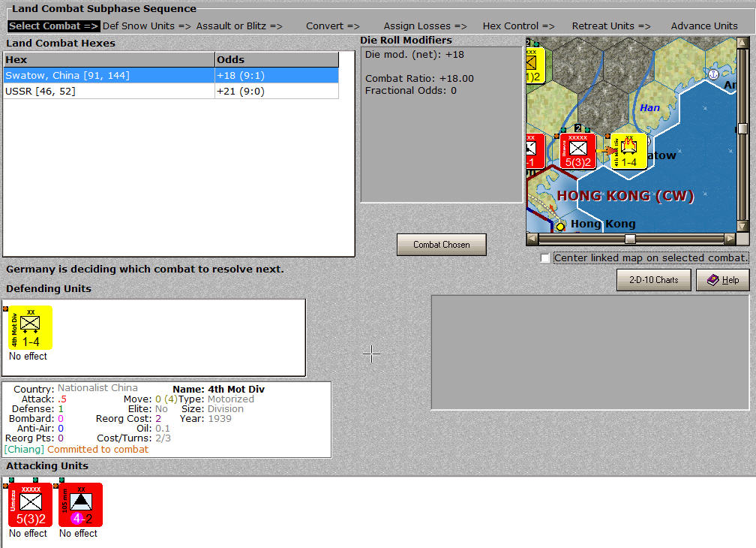Select the Umezu 5(3)2 attacking unit counter

(x=30, y=504)
